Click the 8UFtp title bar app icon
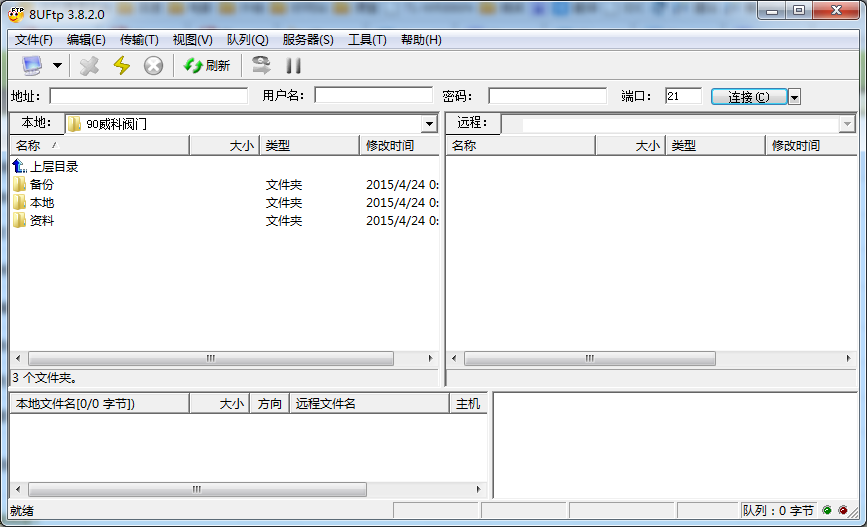This screenshot has width=867, height=527. [x=17, y=14]
